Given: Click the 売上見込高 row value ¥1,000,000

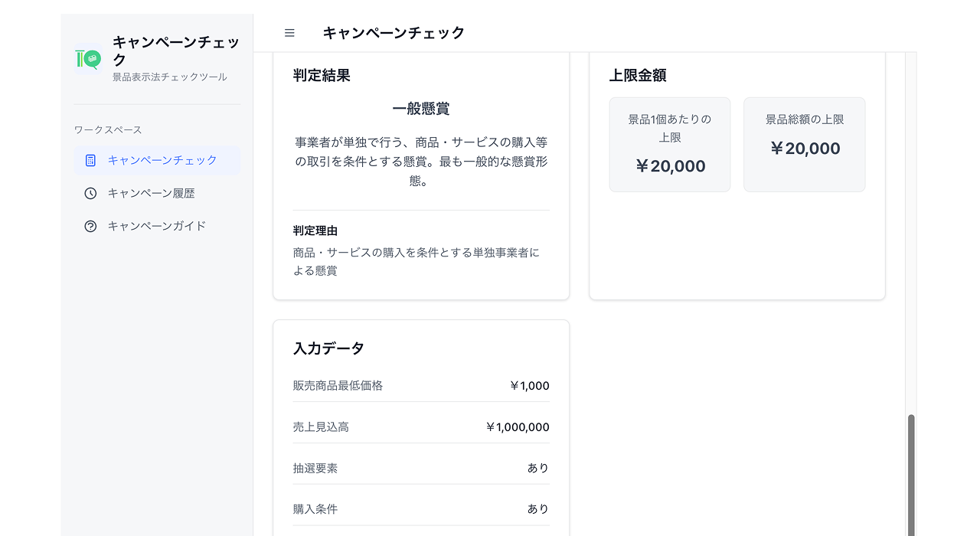Looking at the screenshot, I should click(517, 427).
